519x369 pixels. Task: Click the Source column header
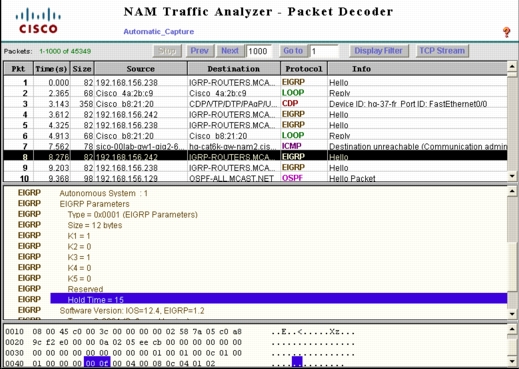[141, 69]
